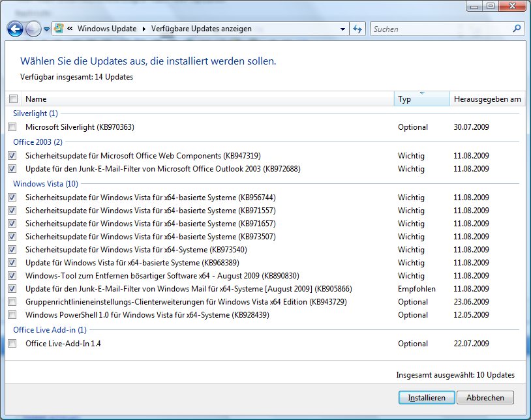Screen dimensions: 531x420
Task: Click the Empfohlen type cell
Action: 417,289
